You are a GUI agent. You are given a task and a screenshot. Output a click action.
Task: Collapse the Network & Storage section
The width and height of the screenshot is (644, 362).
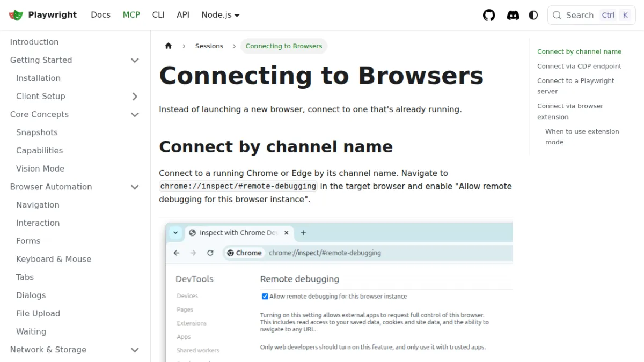[x=135, y=350]
